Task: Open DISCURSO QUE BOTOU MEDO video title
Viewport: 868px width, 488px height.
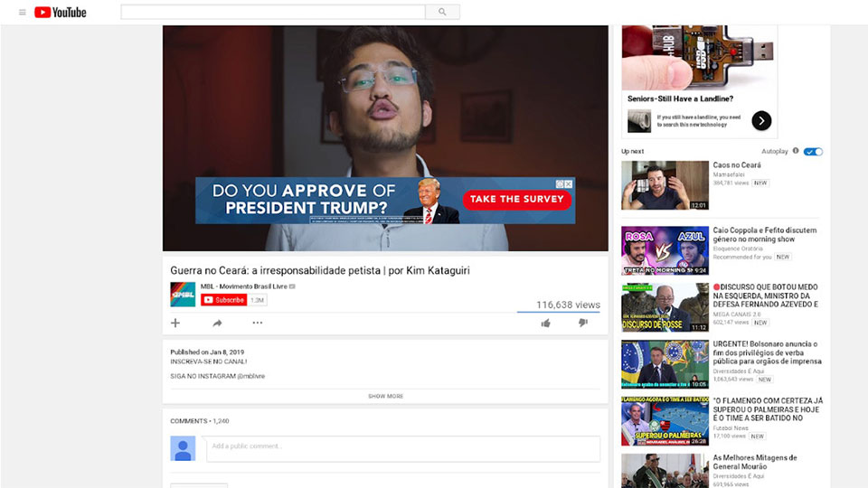Action: click(766, 296)
